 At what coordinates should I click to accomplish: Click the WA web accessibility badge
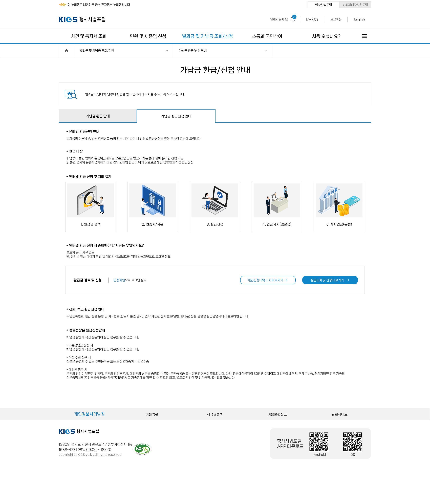tap(142, 449)
